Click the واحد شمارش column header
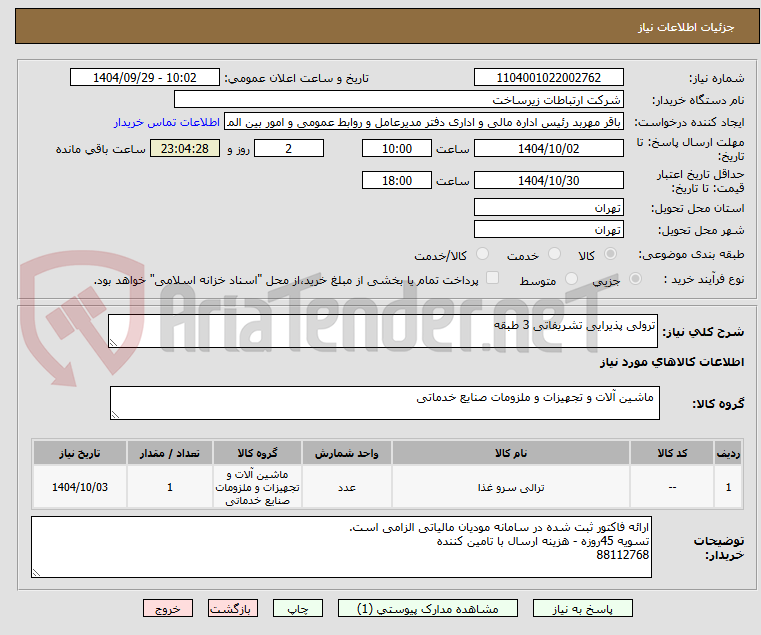761x635 pixels. coord(347,453)
